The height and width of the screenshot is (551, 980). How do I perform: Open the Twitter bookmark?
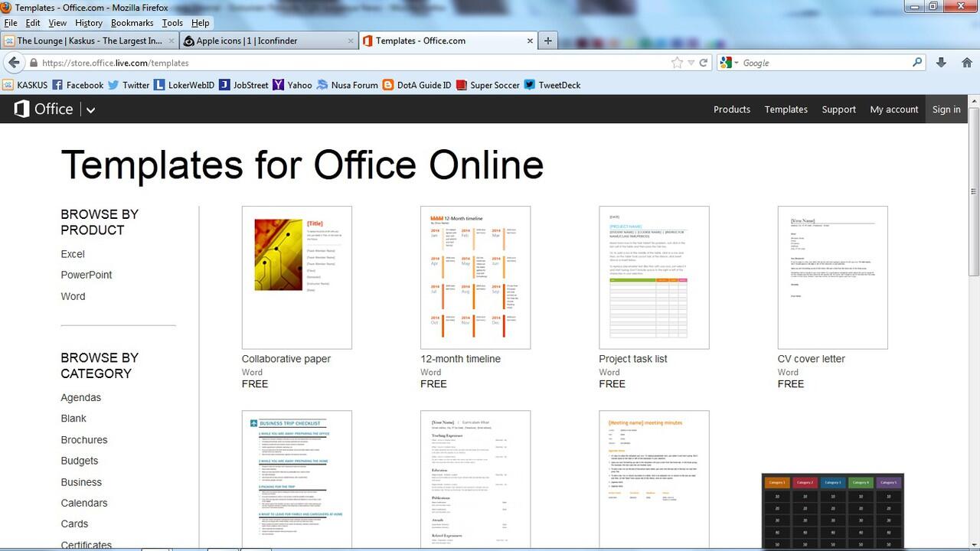(129, 85)
